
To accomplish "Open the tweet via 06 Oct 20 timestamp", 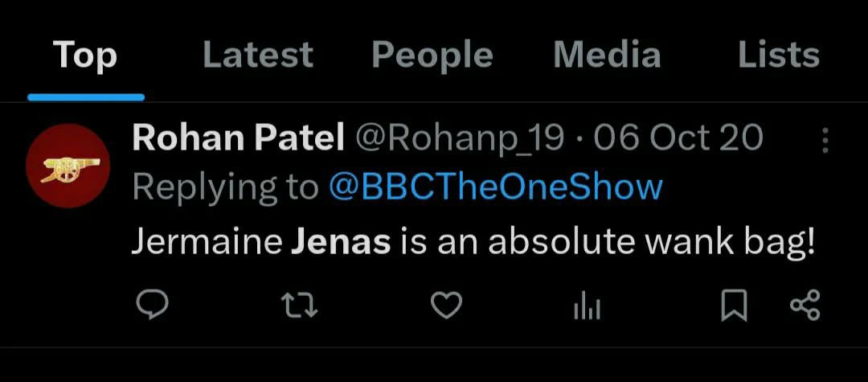I will 678,138.
